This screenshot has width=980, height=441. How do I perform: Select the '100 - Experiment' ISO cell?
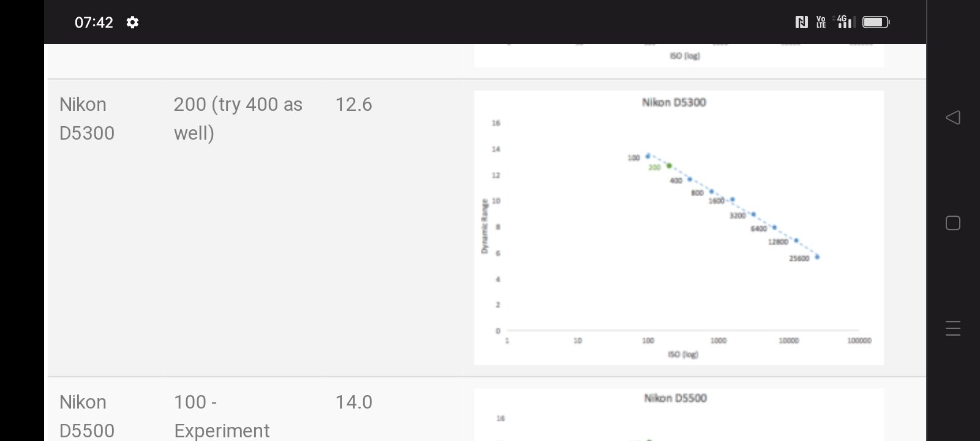(x=222, y=417)
